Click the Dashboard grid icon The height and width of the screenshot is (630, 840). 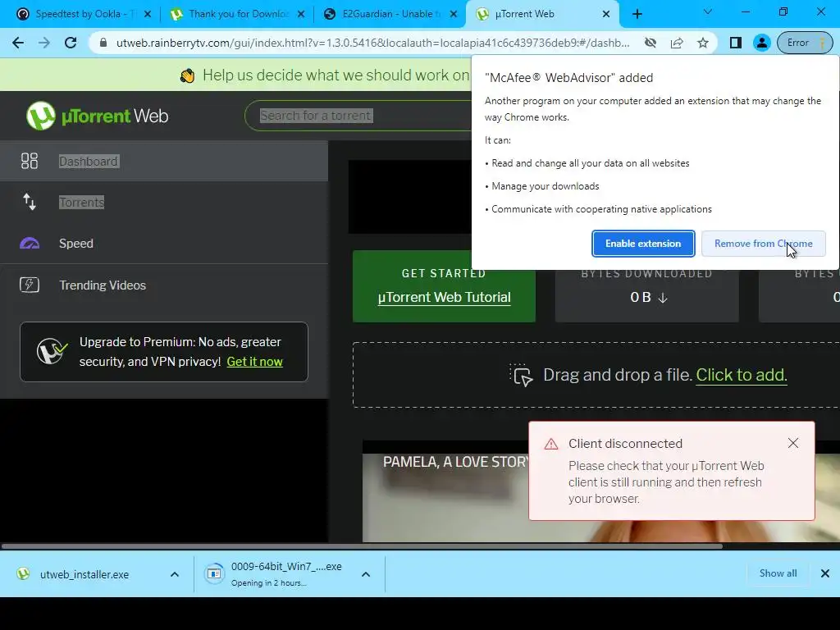30,161
